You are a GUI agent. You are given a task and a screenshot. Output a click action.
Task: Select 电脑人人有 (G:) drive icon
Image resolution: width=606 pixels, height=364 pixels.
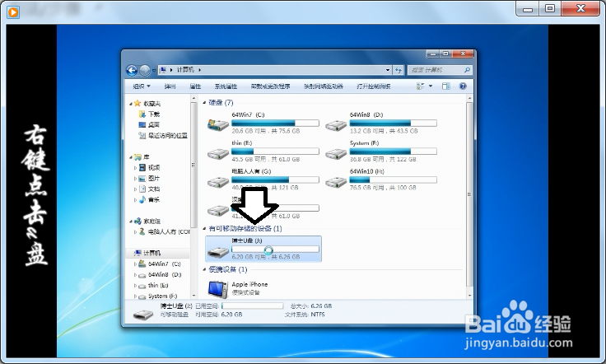(x=218, y=182)
